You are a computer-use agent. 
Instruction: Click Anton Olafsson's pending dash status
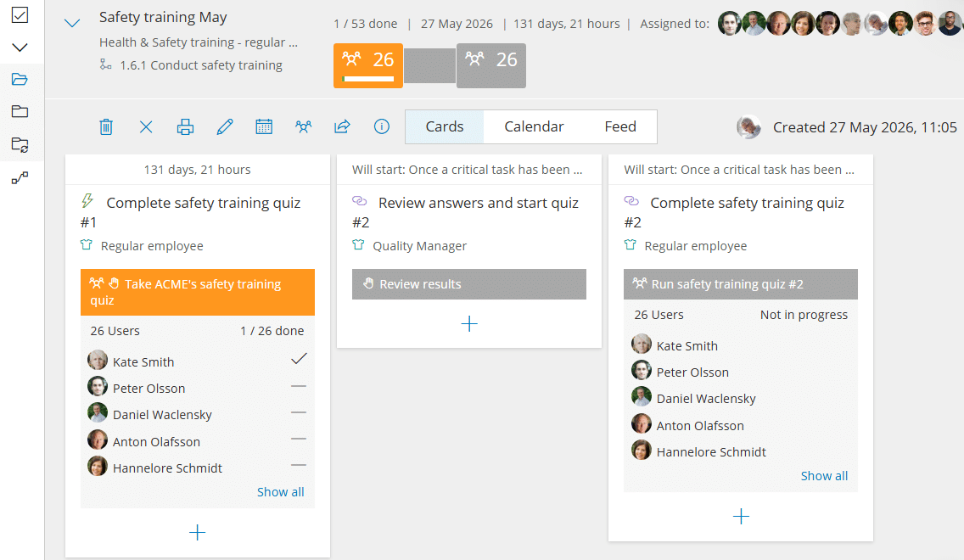click(x=299, y=439)
